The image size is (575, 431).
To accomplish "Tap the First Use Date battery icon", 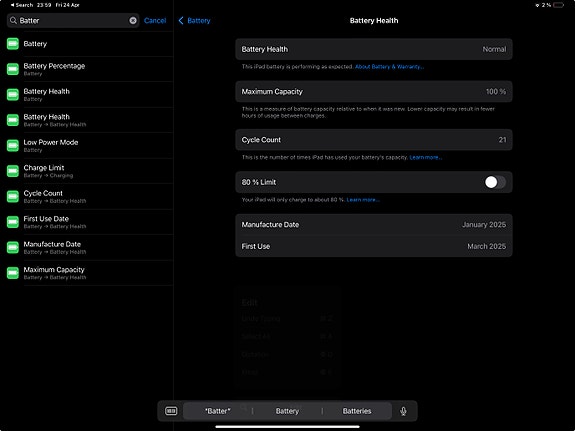I will point(13,222).
